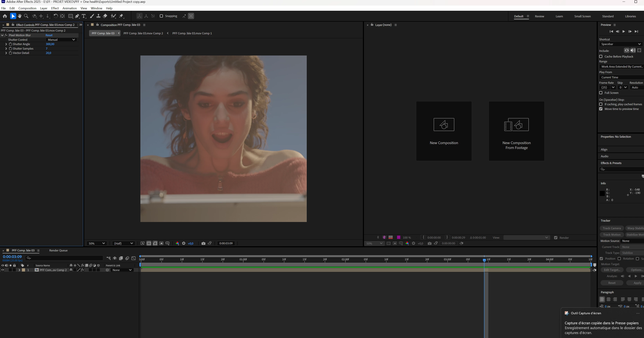The width and height of the screenshot is (644, 338).
Task: Take a snapshot with the camera icon
Action: (203, 243)
